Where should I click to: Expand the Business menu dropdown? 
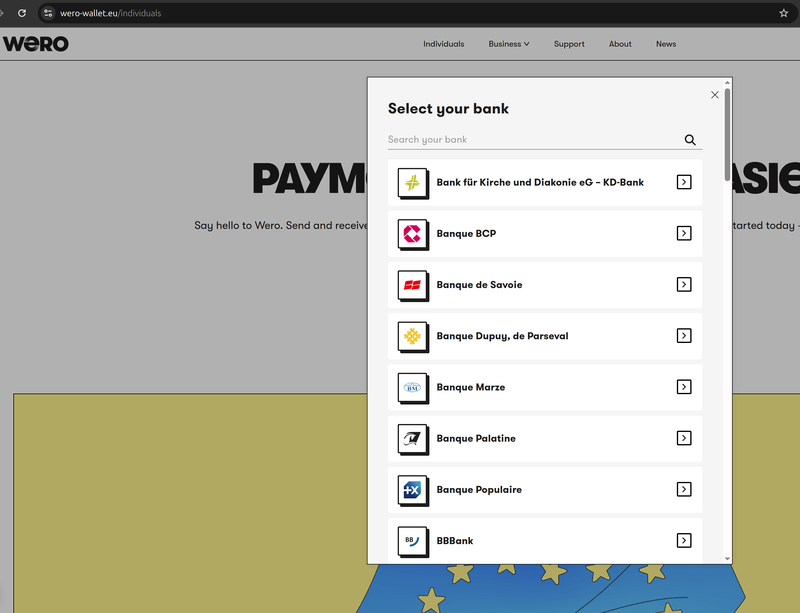point(509,44)
